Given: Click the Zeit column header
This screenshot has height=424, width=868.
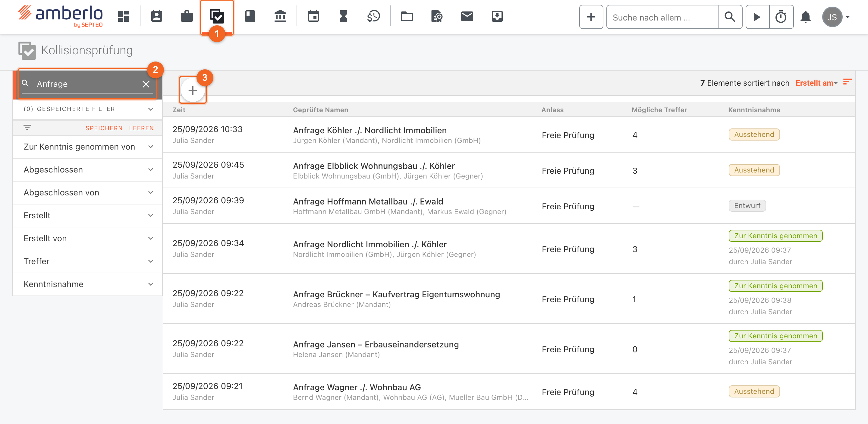Looking at the screenshot, I should [x=179, y=110].
